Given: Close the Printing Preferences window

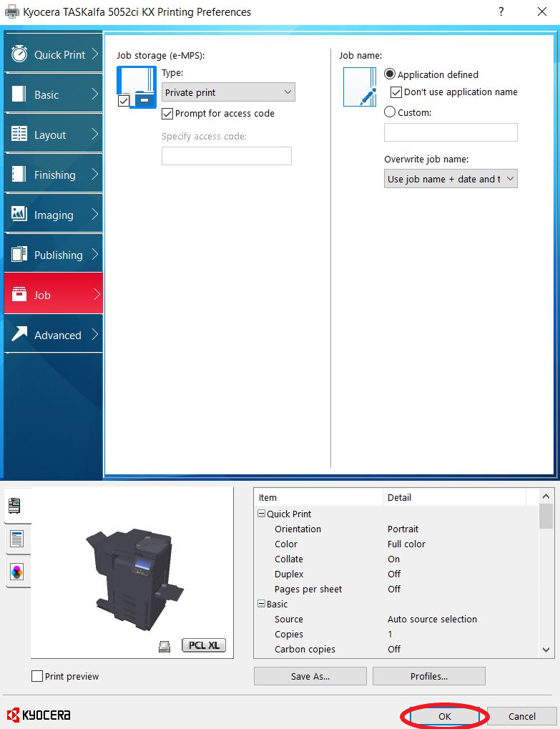Looking at the screenshot, I should coord(542,11).
